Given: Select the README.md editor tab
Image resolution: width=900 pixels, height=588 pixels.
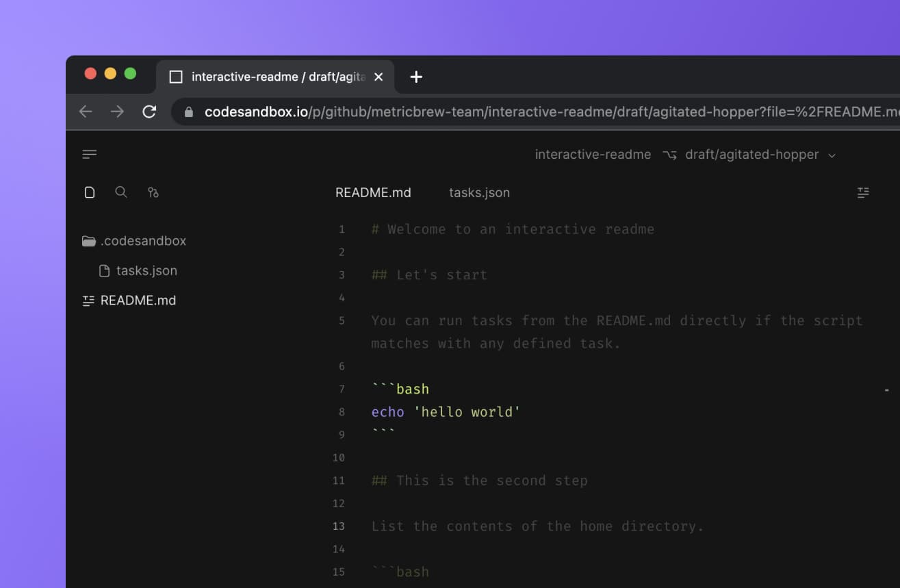Looking at the screenshot, I should coord(373,192).
